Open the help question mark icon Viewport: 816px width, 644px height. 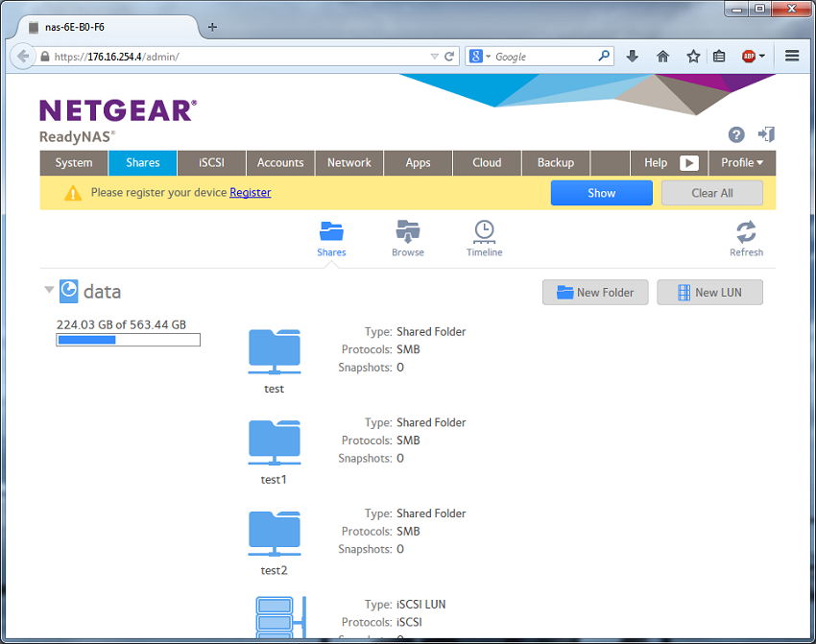[x=736, y=134]
